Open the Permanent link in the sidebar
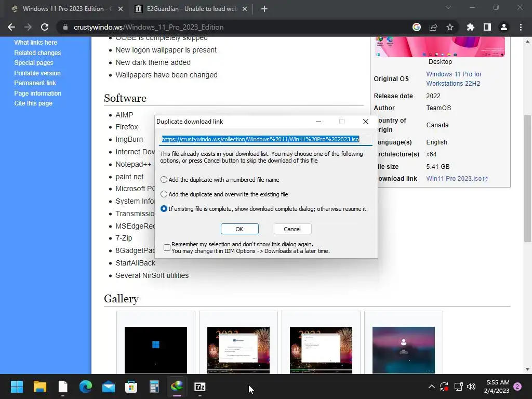The height and width of the screenshot is (399, 532). tap(35, 83)
